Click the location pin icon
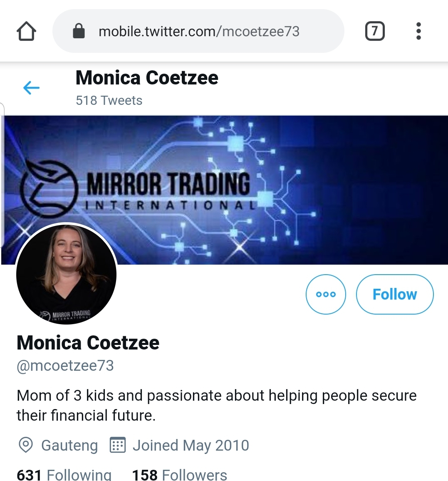The image size is (448, 481). coord(26,445)
